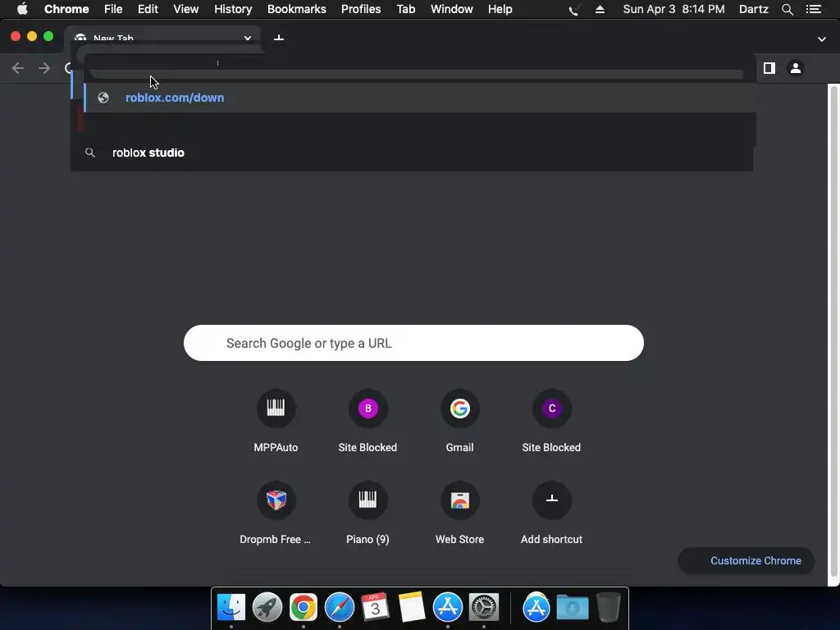Click the Spotlight search icon in menu bar
This screenshot has height=630, width=840.
pyautogui.click(x=787, y=9)
